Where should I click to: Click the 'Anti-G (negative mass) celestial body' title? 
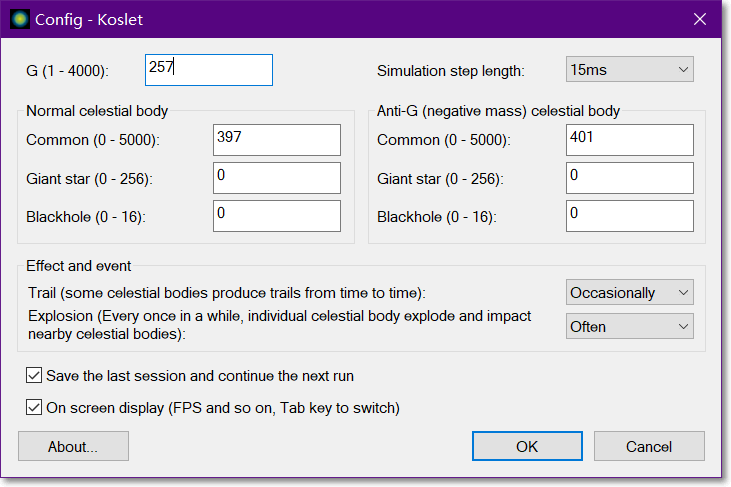498,111
